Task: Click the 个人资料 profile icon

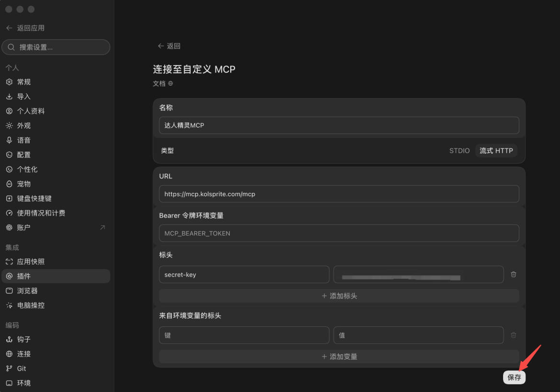Action: click(9, 111)
